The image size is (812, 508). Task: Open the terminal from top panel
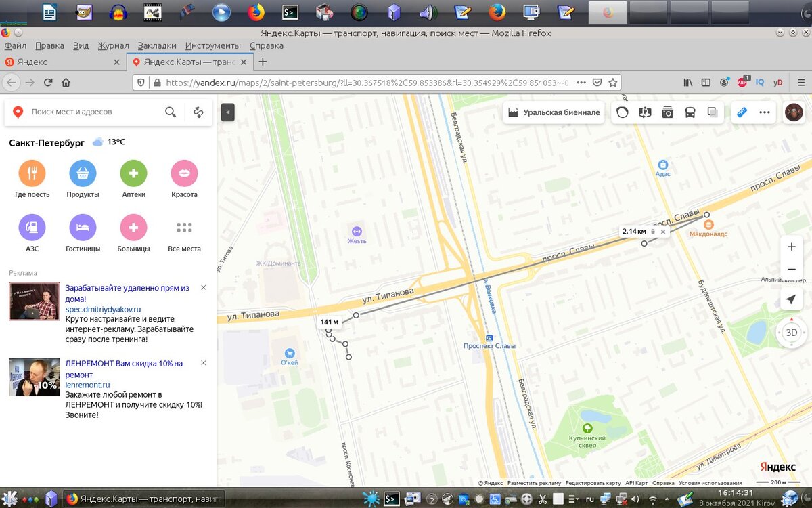coord(290,12)
